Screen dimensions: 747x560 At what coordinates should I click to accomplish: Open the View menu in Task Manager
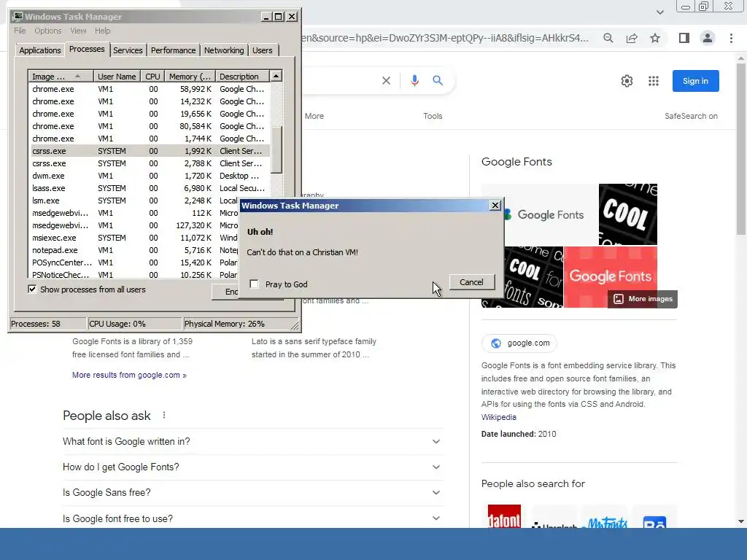click(78, 31)
